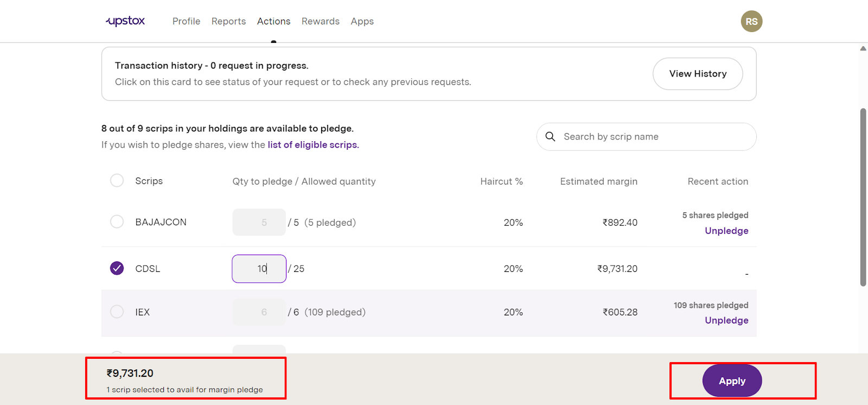
Task: Click the CDSL quantity to pledge field
Action: [x=259, y=269]
